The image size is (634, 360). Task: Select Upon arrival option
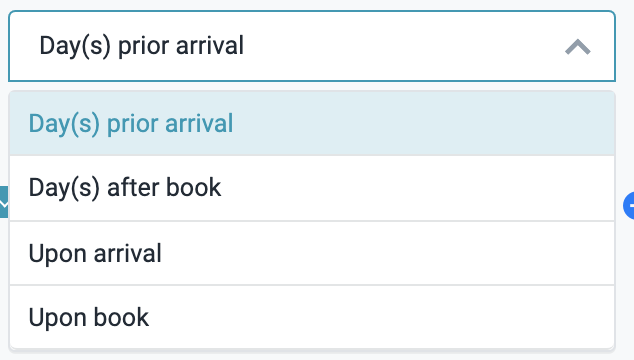[x=312, y=253]
